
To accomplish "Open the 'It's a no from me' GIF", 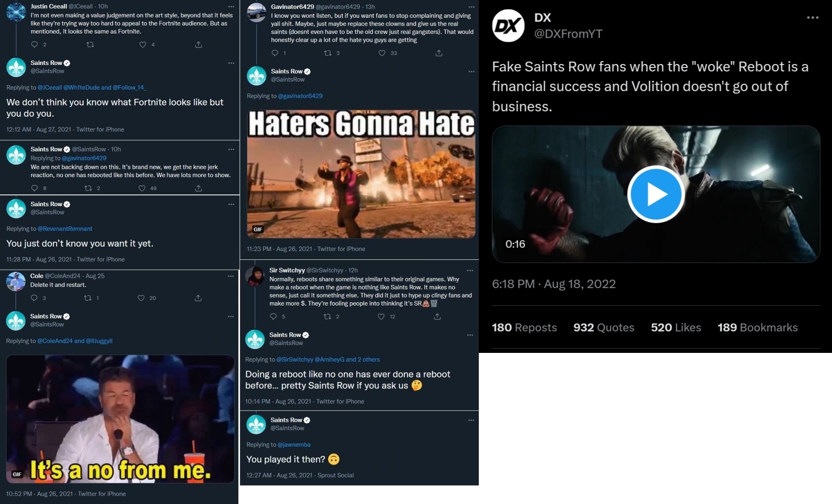I will click(120, 419).
